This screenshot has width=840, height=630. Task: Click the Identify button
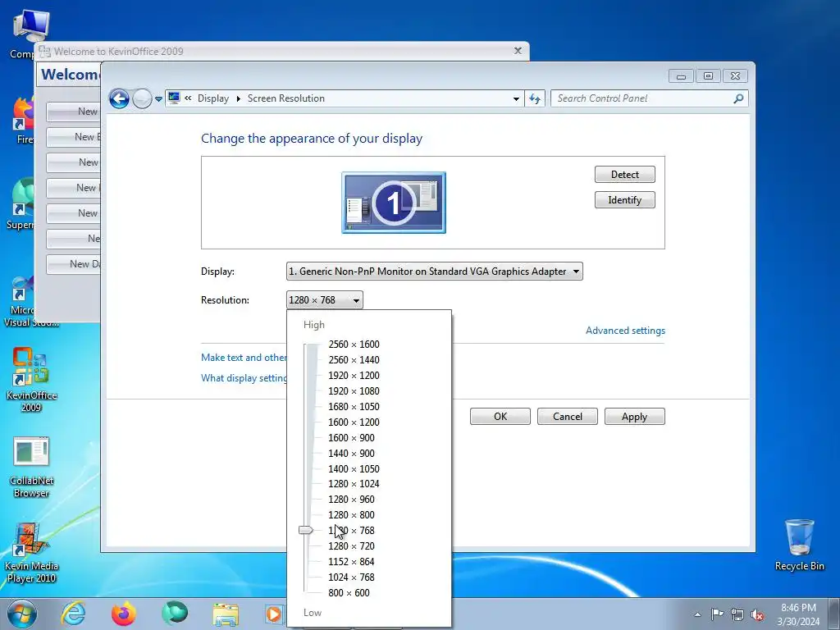[x=624, y=200]
